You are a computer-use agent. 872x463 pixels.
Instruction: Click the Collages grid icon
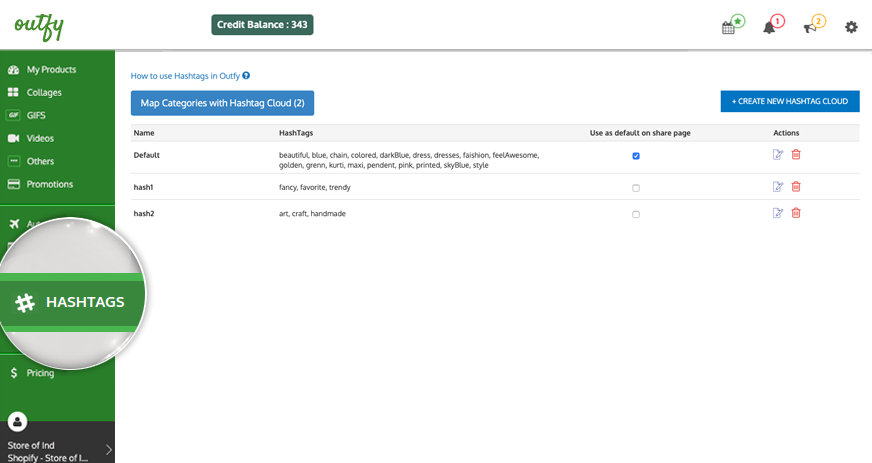[x=13, y=92]
